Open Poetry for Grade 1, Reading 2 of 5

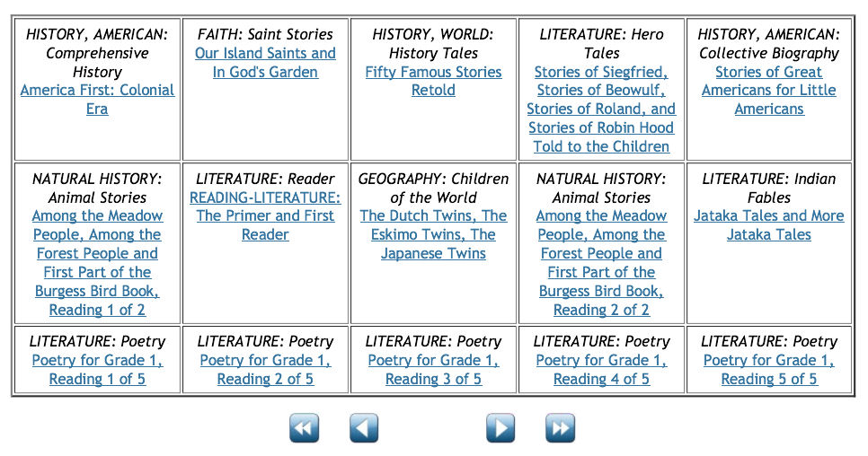[x=265, y=369]
